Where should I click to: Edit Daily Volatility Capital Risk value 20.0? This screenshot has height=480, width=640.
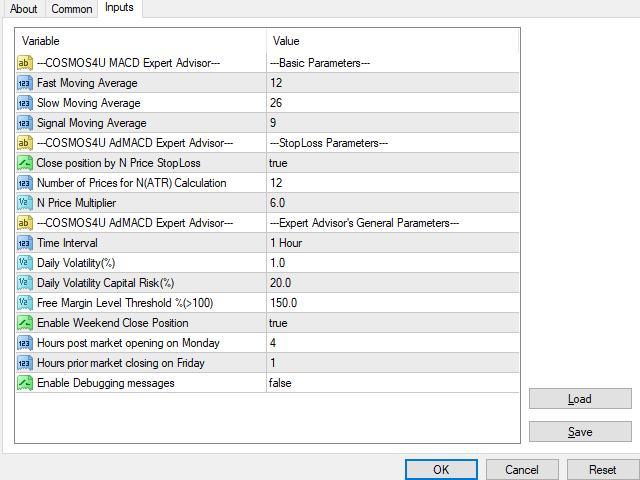click(x=393, y=283)
